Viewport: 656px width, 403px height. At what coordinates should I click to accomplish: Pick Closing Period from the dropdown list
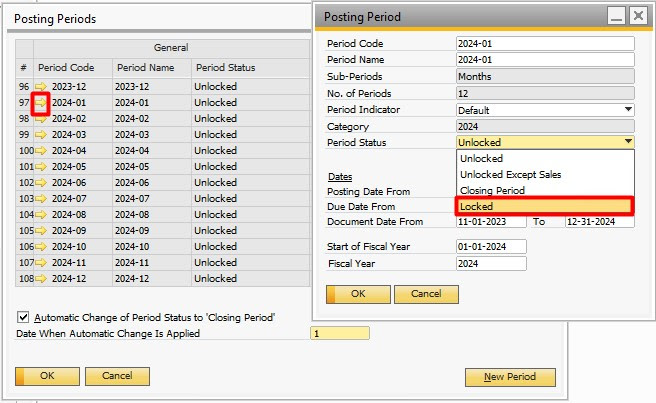545,190
